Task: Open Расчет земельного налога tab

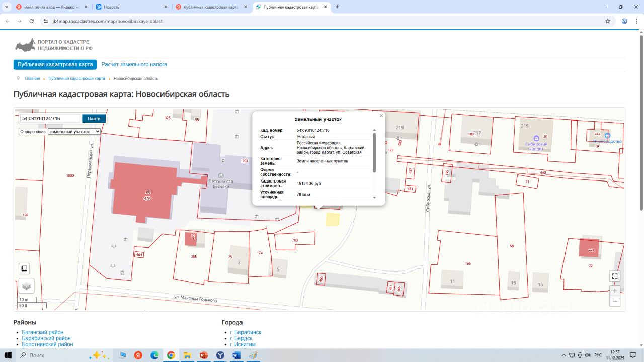Action: tap(134, 65)
